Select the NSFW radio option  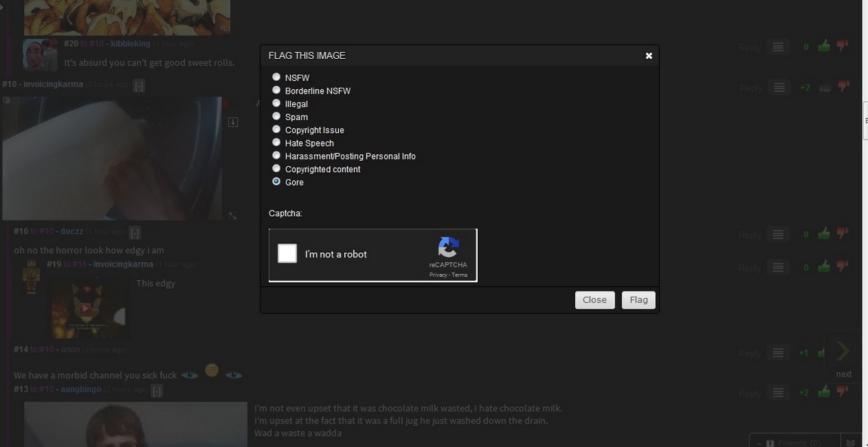(276, 77)
